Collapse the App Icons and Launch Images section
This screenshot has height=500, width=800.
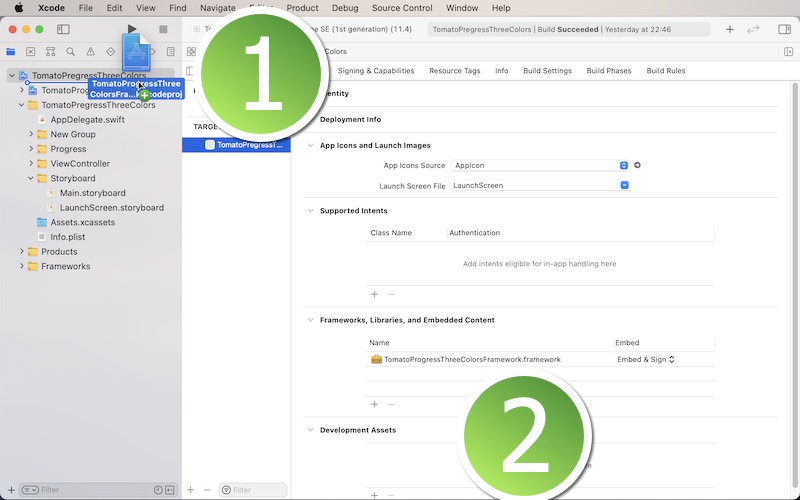pyautogui.click(x=310, y=145)
